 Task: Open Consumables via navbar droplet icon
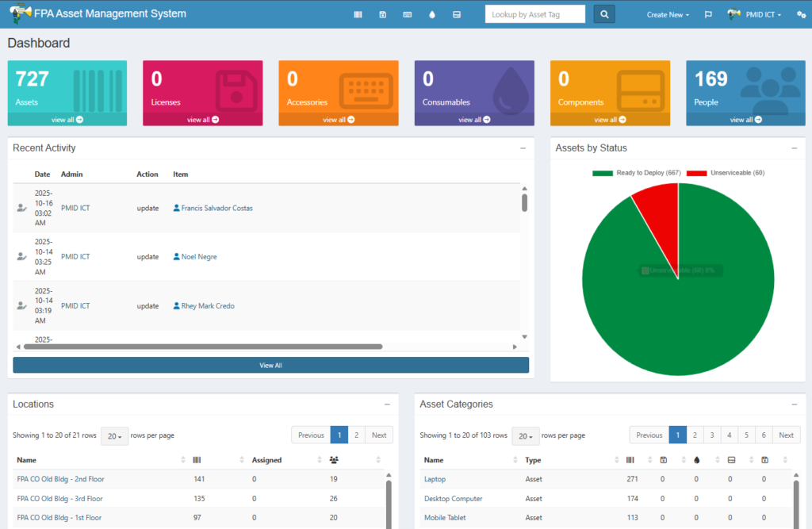coord(431,14)
